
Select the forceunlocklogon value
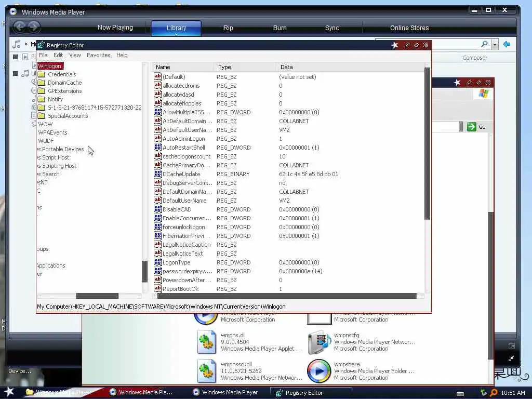tap(183, 227)
